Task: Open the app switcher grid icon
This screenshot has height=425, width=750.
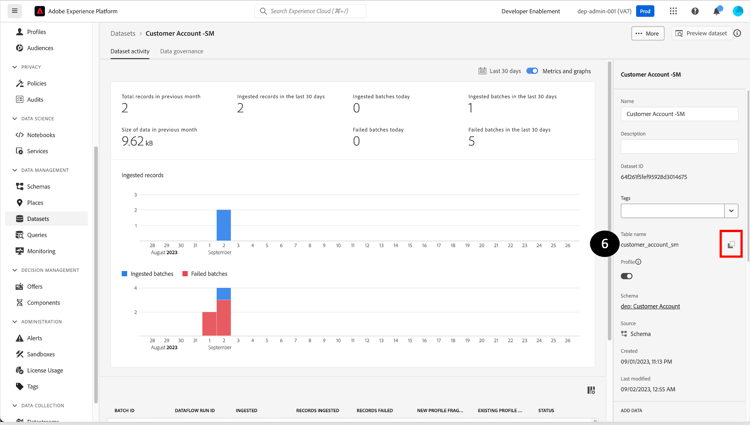Action: (673, 11)
